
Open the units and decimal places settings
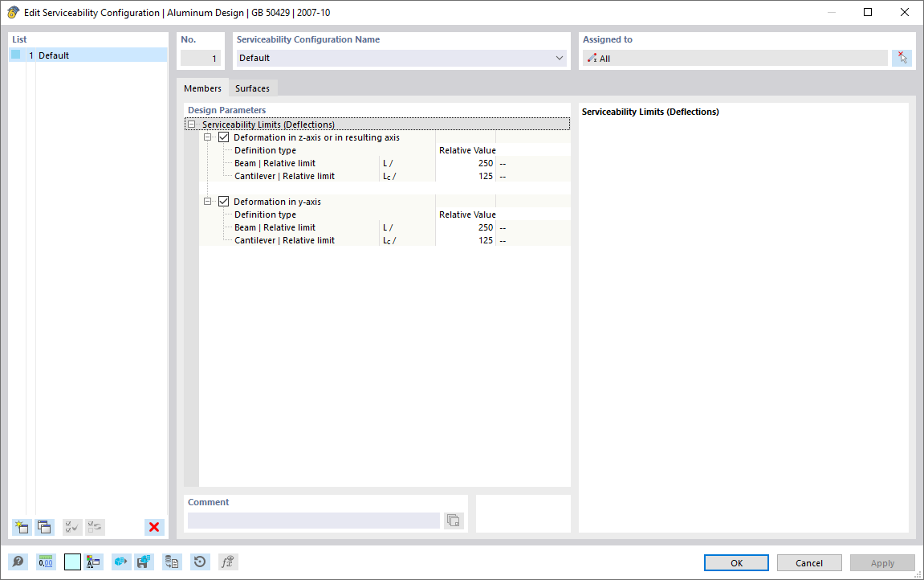[x=46, y=562]
